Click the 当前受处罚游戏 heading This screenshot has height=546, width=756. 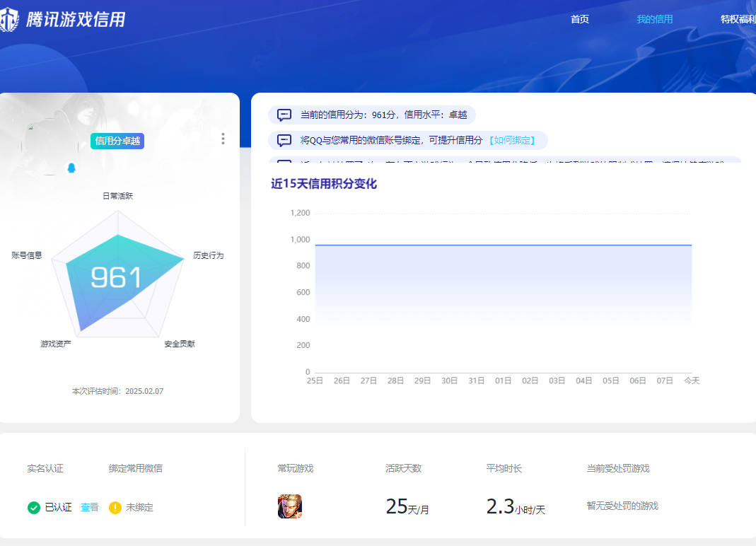click(618, 468)
